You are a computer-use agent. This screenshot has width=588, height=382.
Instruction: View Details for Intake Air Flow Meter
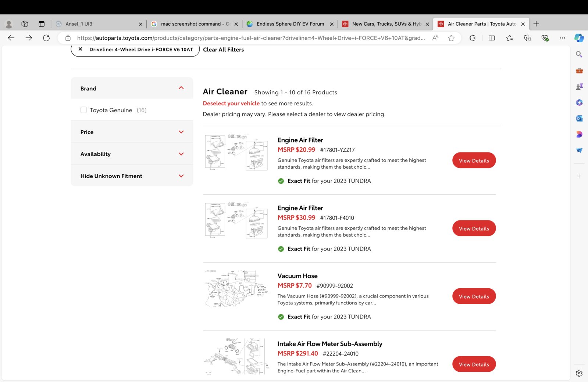click(474, 364)
